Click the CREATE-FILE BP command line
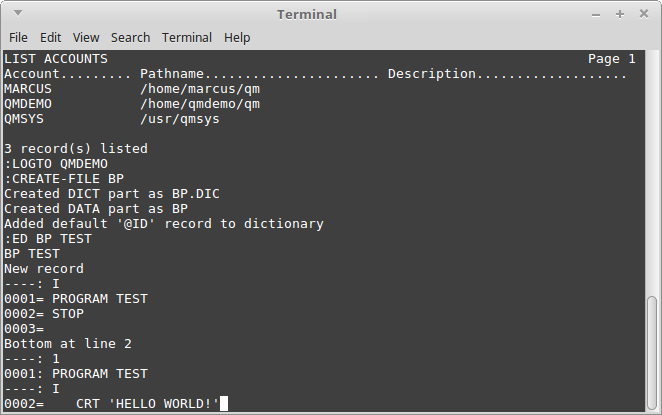662x415 pixels. click(x=64, y=179)
